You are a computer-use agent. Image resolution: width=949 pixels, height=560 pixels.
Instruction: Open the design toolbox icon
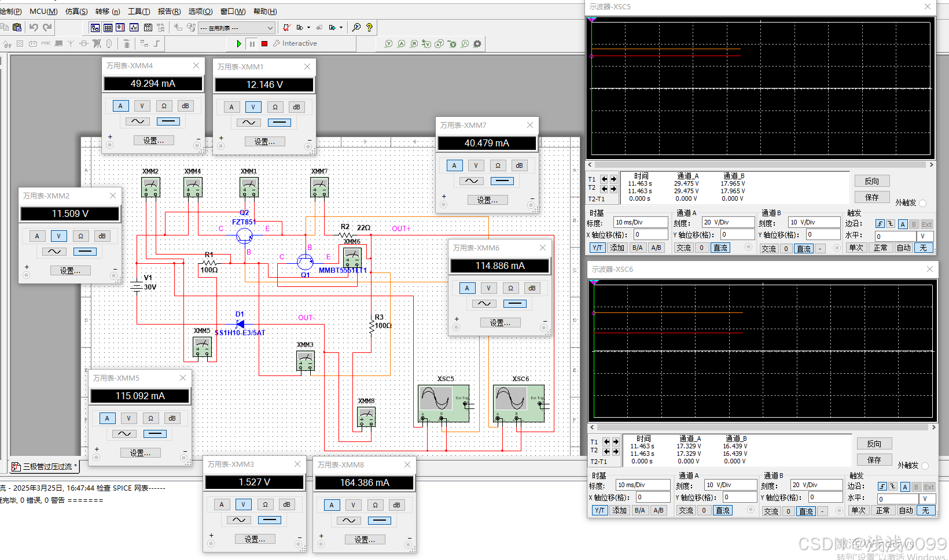(95, 27)
